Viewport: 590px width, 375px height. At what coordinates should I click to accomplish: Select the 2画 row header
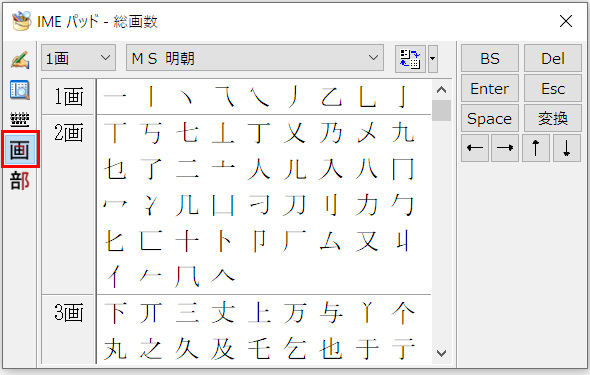(68, 205)
